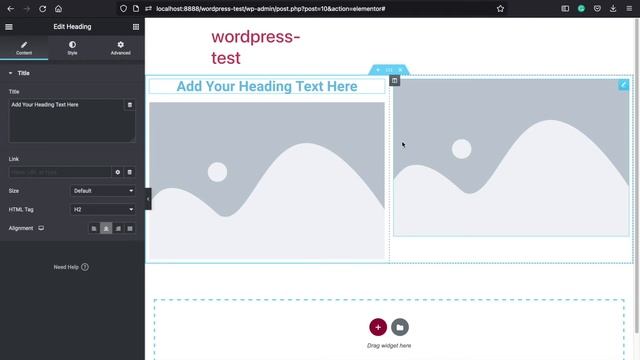This screenshot has width=640, height=360.
Task: Open the Elementor hamburger menu
Action: coord(9,27)
